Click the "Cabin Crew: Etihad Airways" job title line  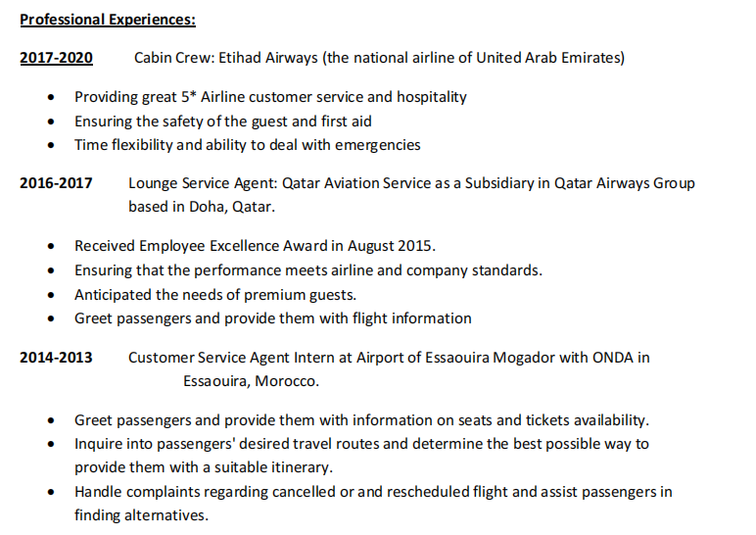click(x=378, y=58)
